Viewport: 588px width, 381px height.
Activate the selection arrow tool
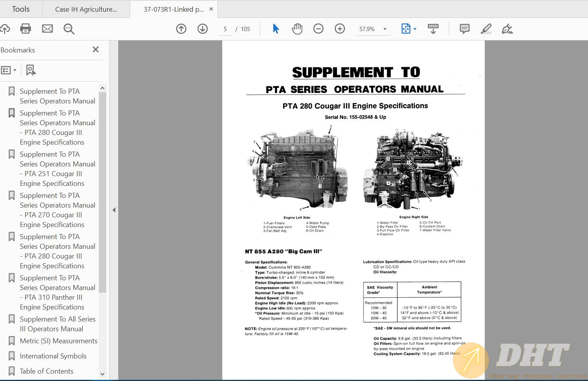(276, 29)
